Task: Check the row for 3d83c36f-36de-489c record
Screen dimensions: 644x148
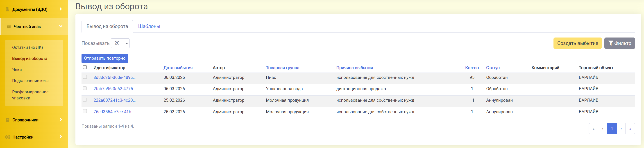Action: (85, 77)
